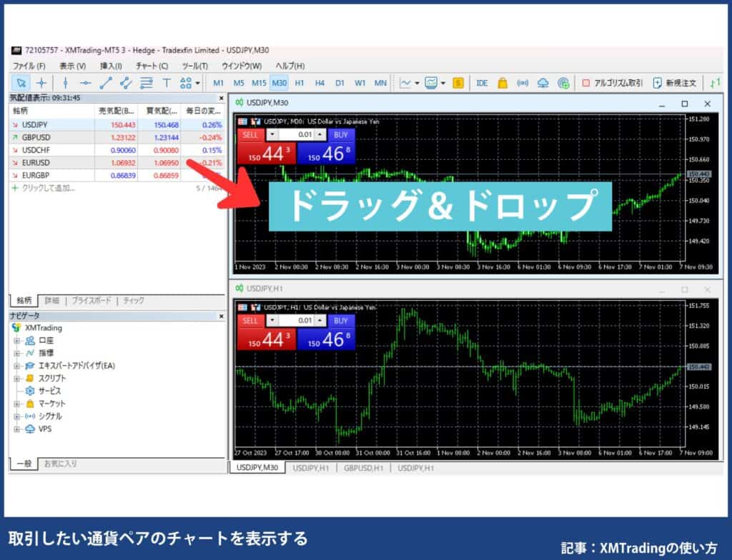
Task: Switch timeframe to M15
Action: click(259, 83)
